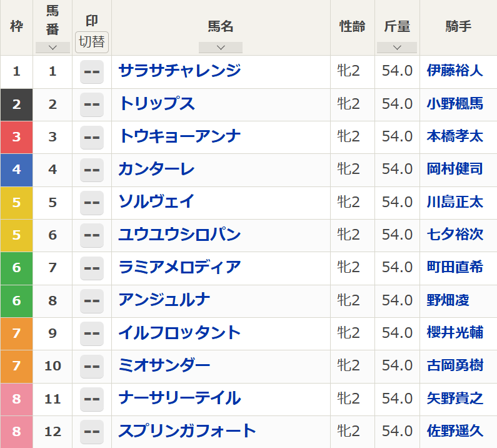Toggle the mark selector for トリップス

click(92, 104)
